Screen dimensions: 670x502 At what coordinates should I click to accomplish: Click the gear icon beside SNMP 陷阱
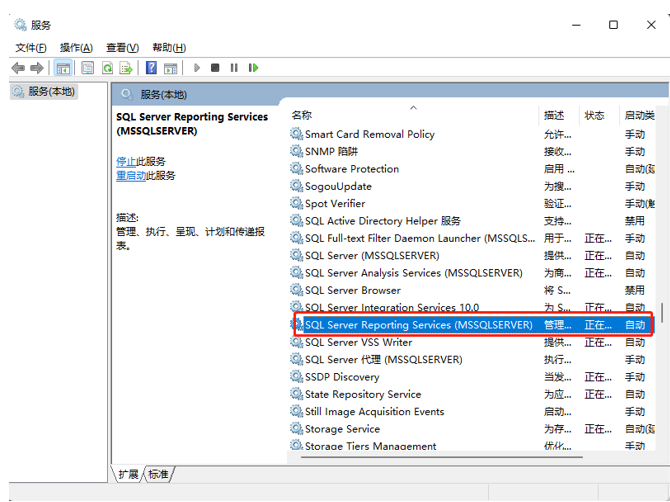click(297, 151)
